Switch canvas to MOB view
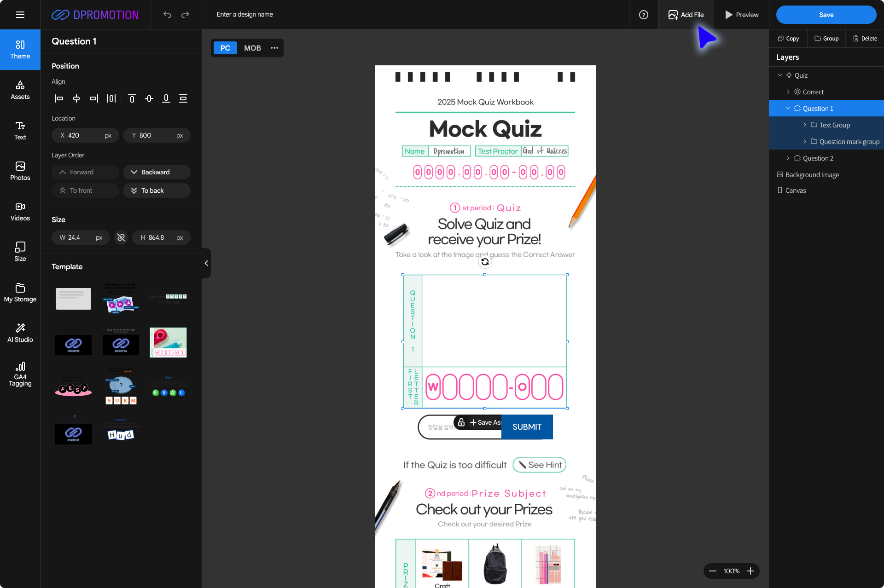The height and width of the screenshot is (588, 884). point(252,48)
